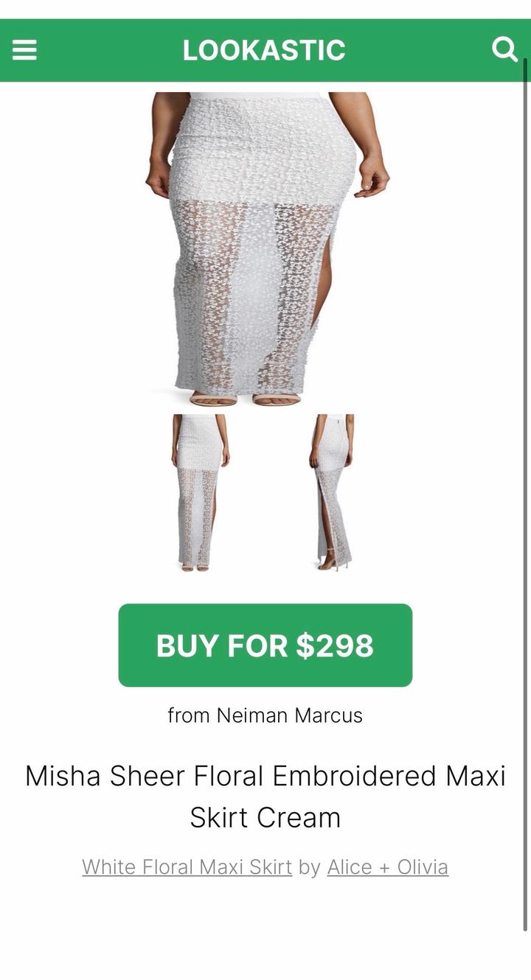Open the White Floral Maxi Skirt link
The width and height of the screenshot is (531, 980).
point(187,867)
